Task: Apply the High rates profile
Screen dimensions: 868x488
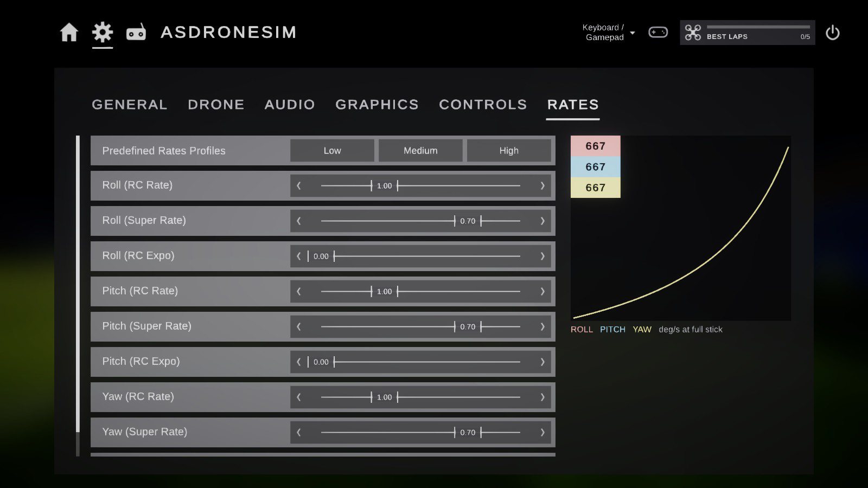Action: (509, 151)
